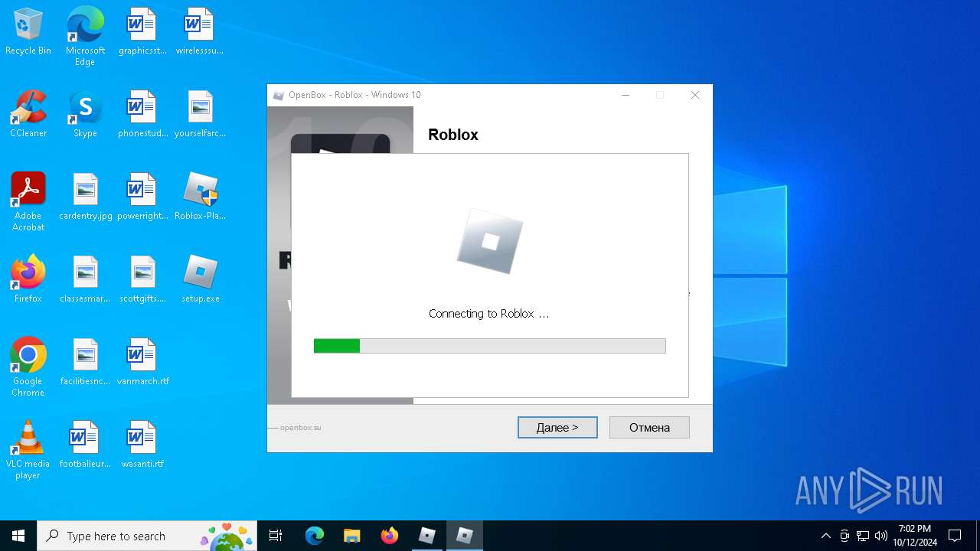Select the classesmar... image file icon

click(x=85, y=279)
